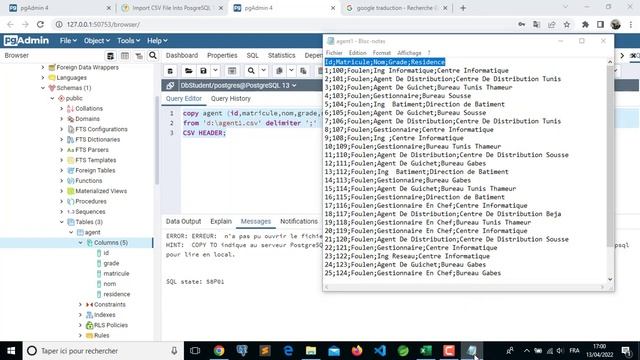Switch to Explain tab
The image size is (640, 360).
(221, 221)
